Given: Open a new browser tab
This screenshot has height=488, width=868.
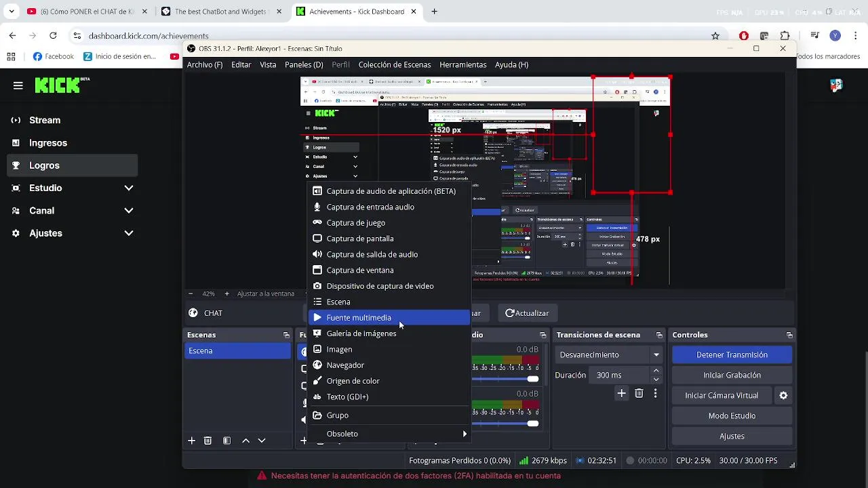Looking at the screenshot, I should pyautogui.click(x=434, y=12).
